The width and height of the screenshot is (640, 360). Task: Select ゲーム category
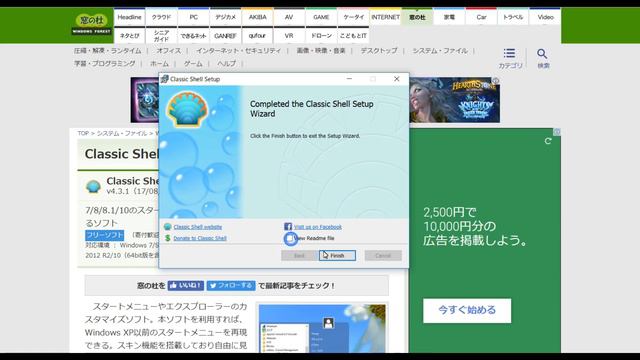click(x=193, y=63)
